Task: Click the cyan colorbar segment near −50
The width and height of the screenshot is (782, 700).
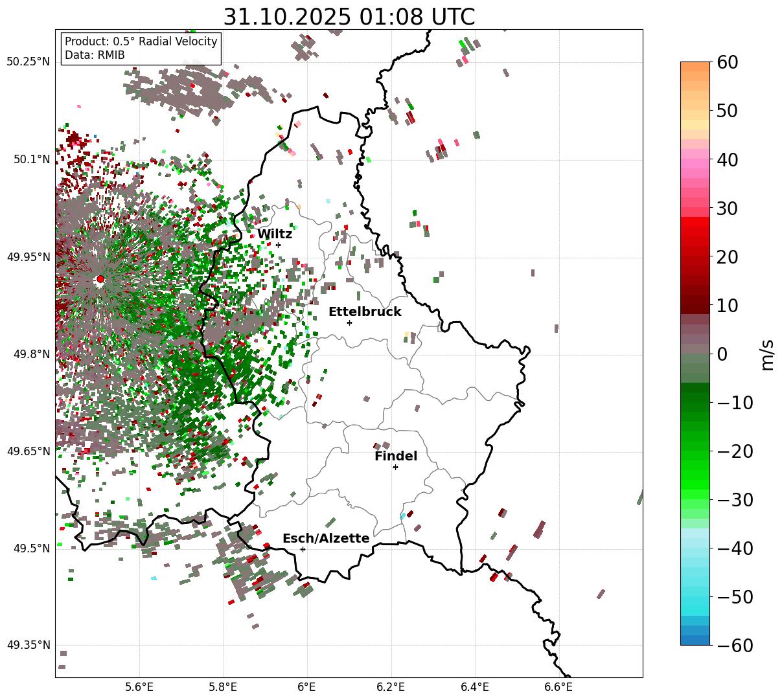Action: tap(695, 602)
